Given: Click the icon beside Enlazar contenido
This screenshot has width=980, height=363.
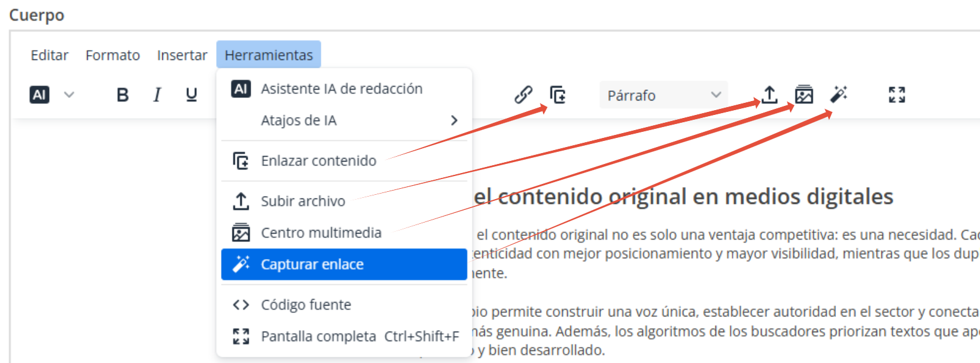Looking at the screenshot, I should (241, 161).
